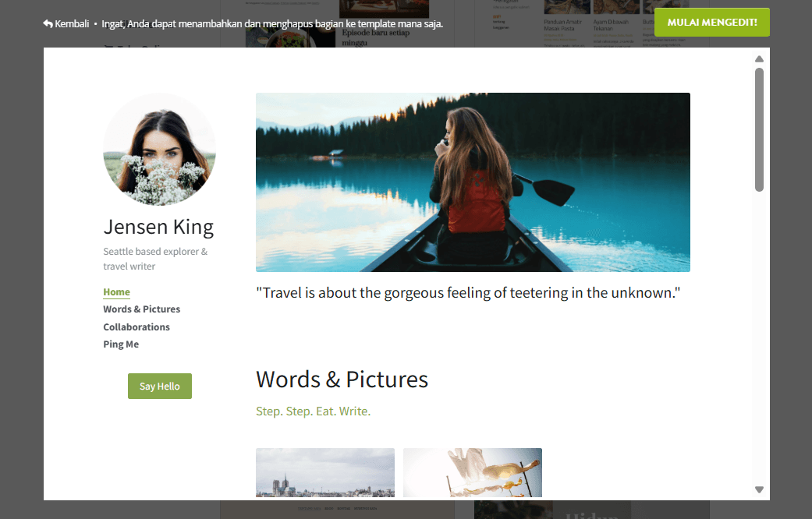812x519 pixels.
Task: Click the Travel is about quote text
Action: tap(468, 293)
